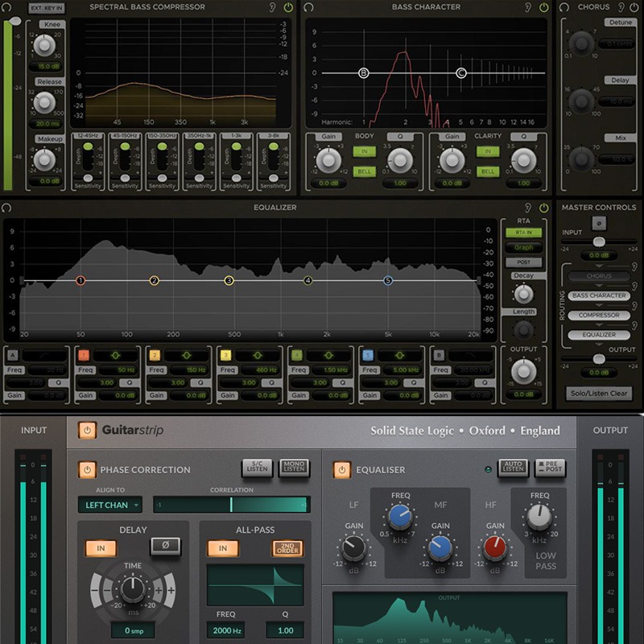Toggle the Equalizer module power icon
644x644 pixels.
tap(544, 208)
